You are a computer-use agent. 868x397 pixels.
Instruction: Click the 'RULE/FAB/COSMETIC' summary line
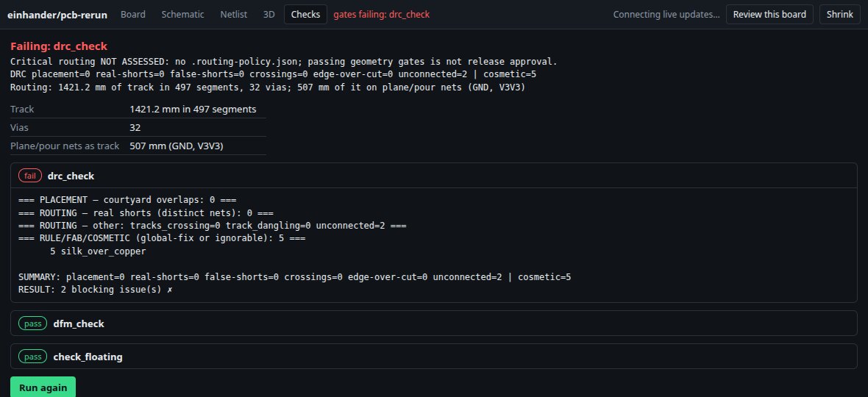click(x=162, y=238)
